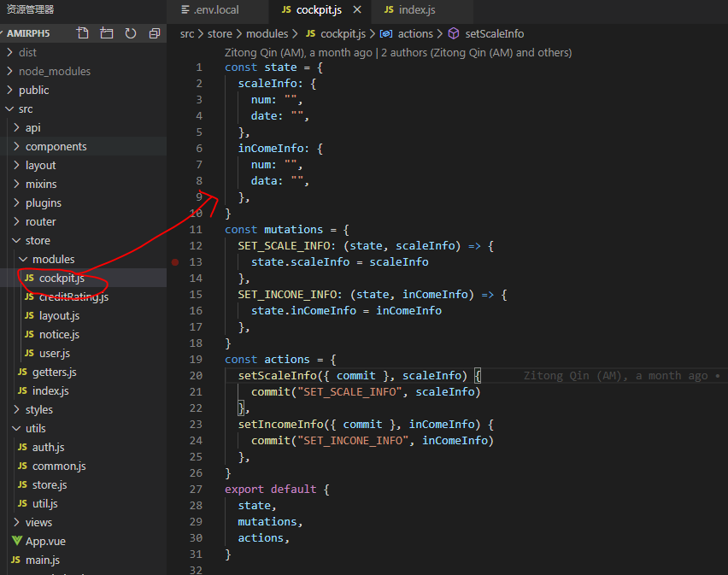Click the setScaleInfo cube icon in breadcrumb
Screen dimensions: 728x575
453,33
